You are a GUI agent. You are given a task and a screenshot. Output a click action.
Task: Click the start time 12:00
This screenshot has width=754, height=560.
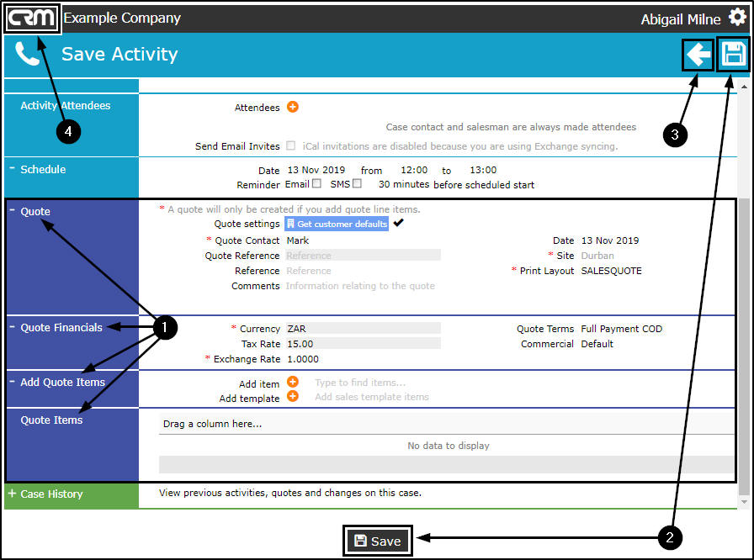tap(413, 170)
